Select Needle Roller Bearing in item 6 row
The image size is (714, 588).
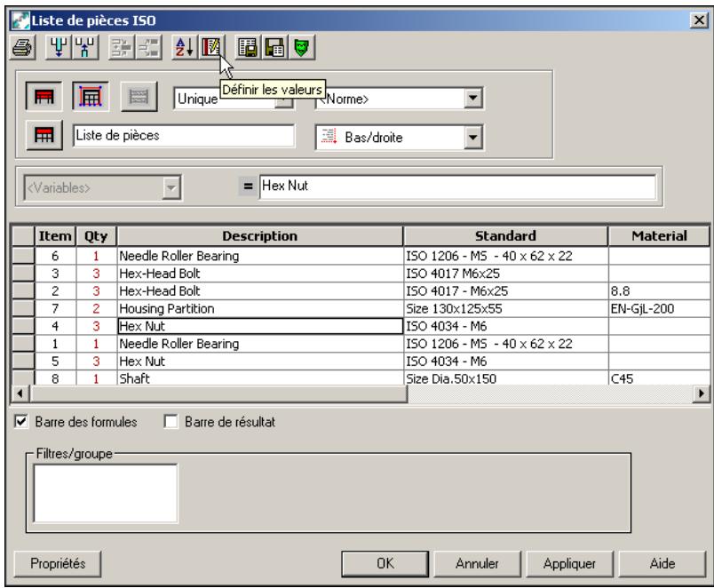260,256
